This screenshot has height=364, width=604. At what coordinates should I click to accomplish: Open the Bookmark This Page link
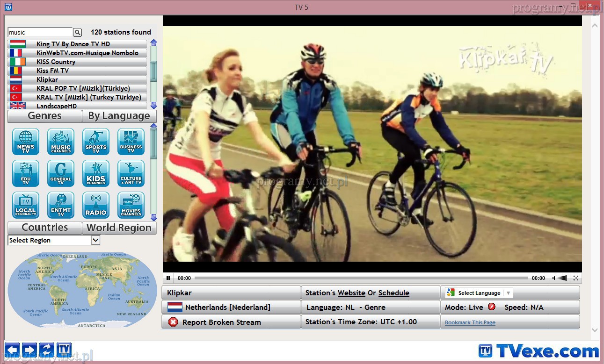(x=470, y=322)
